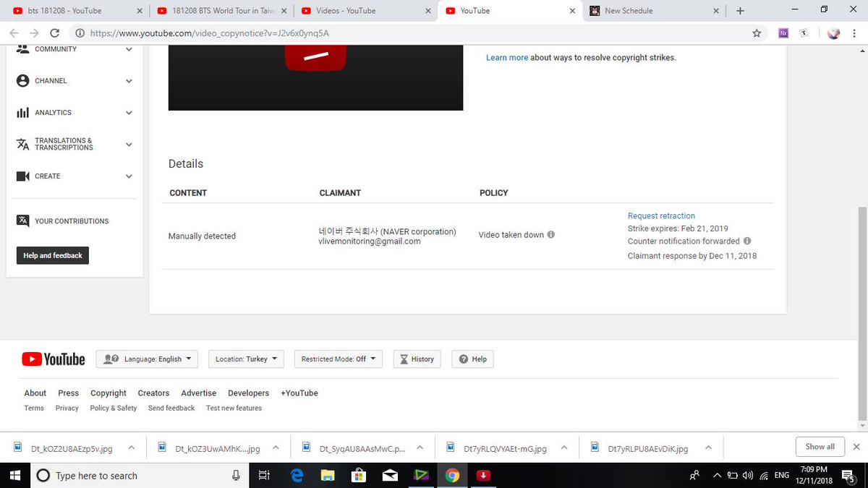Switch to the New Schedule tab
Screen dimensions: 868x488
coord(655,11)
